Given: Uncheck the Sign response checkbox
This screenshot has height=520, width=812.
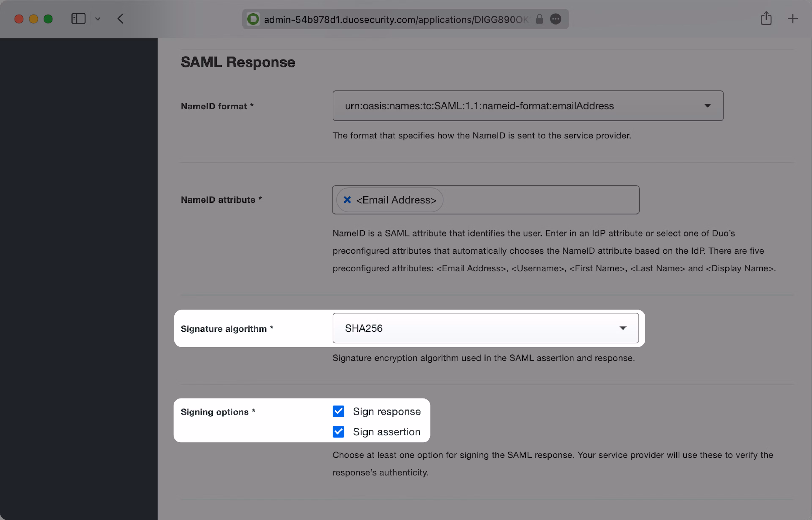Looking at the screenshot, I should pos(339,411).
